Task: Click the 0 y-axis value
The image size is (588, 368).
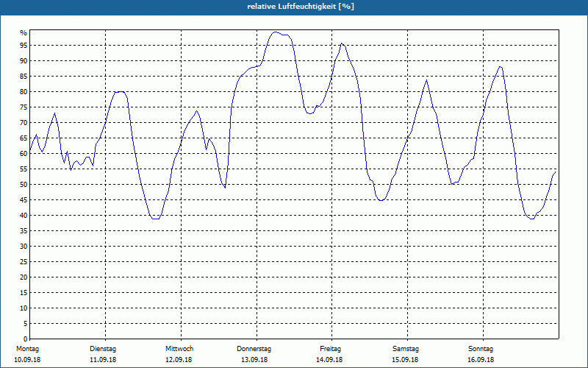Action: tap(26, 339)
